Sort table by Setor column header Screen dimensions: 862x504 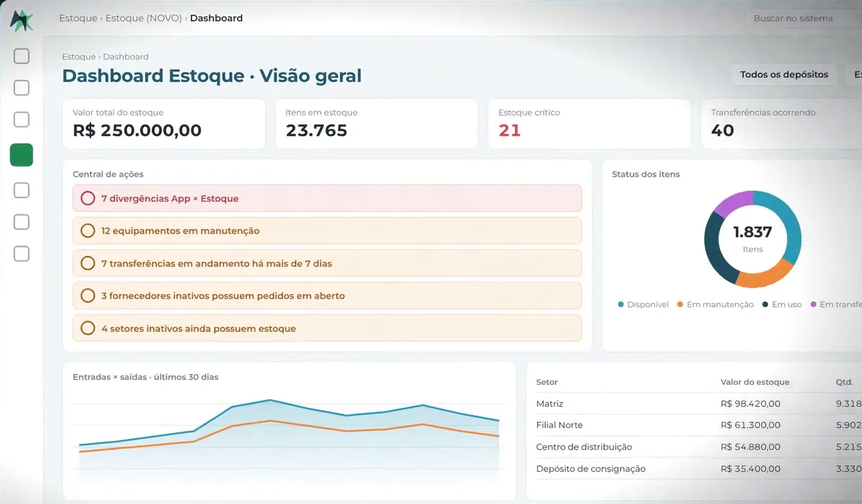point(547,382)
